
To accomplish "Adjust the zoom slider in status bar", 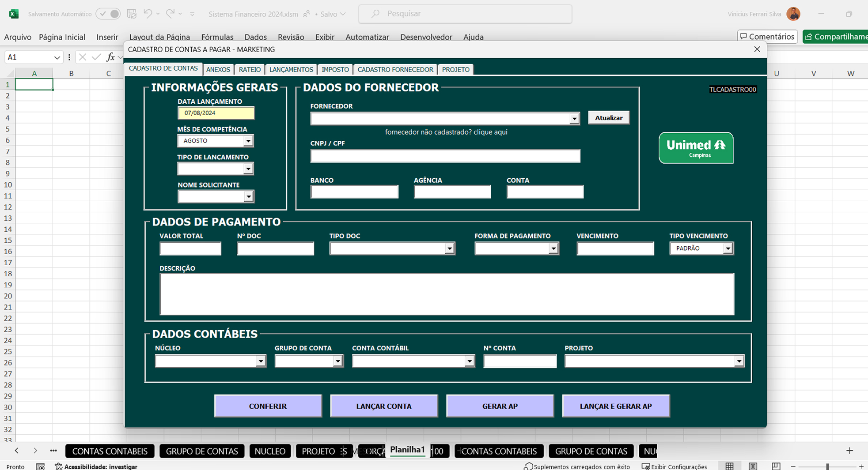I will click(x=827, y=466).
